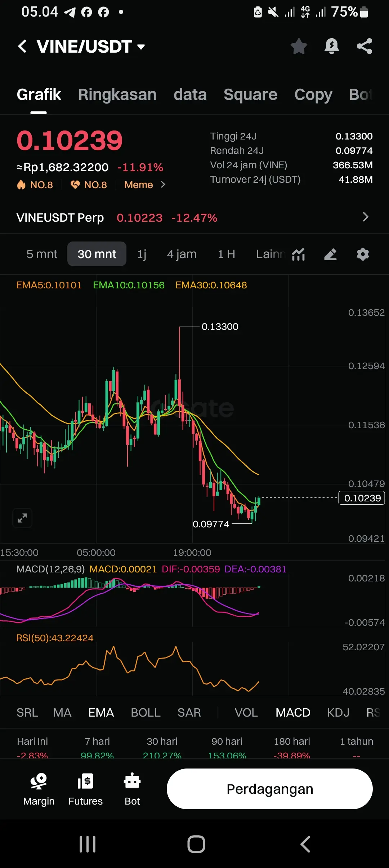This screenshot has height=868, width=389.
Task: Select the 1j timeframe
Action: tap(142, 254)
